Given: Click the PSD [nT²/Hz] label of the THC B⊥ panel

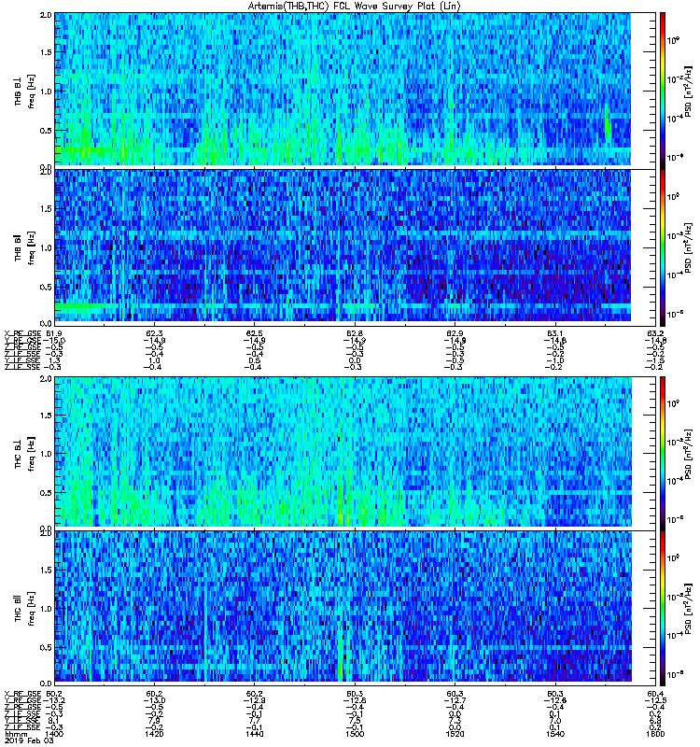Looking at the screenshot, I should click(689, 454).
